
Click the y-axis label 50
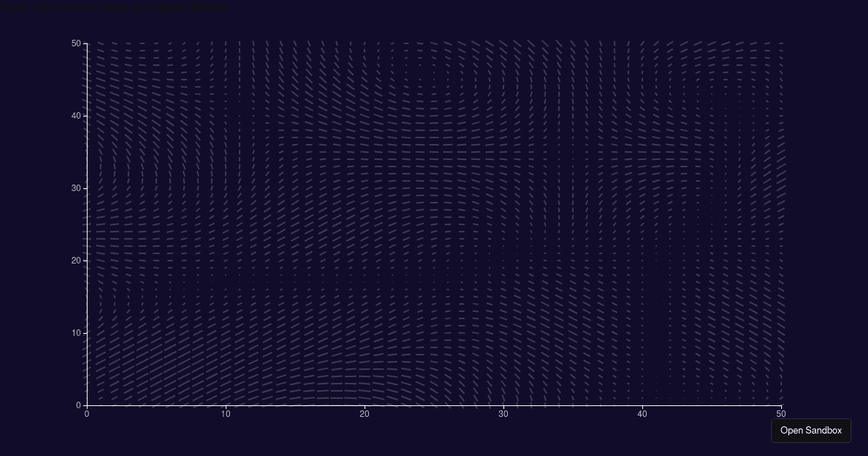76,43
